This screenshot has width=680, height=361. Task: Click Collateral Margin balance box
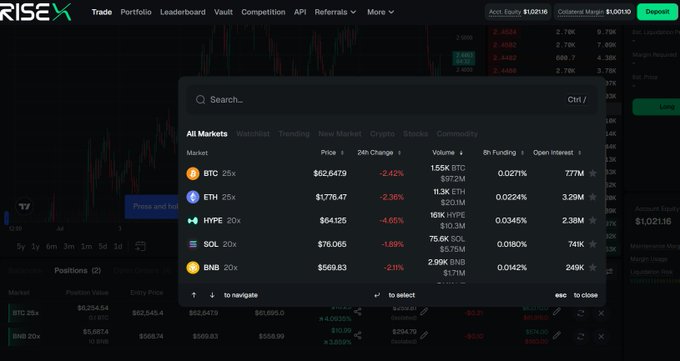594,12
